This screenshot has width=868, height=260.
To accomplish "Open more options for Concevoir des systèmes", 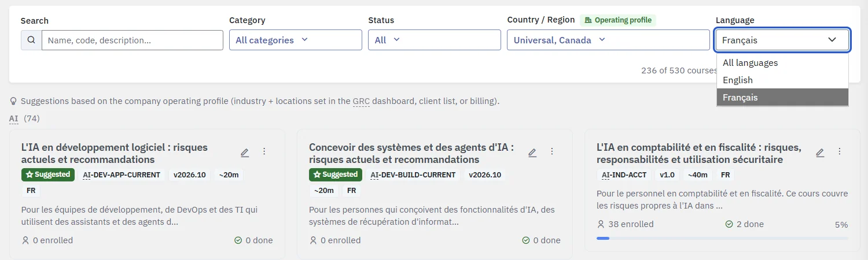I will click(552, 151).
